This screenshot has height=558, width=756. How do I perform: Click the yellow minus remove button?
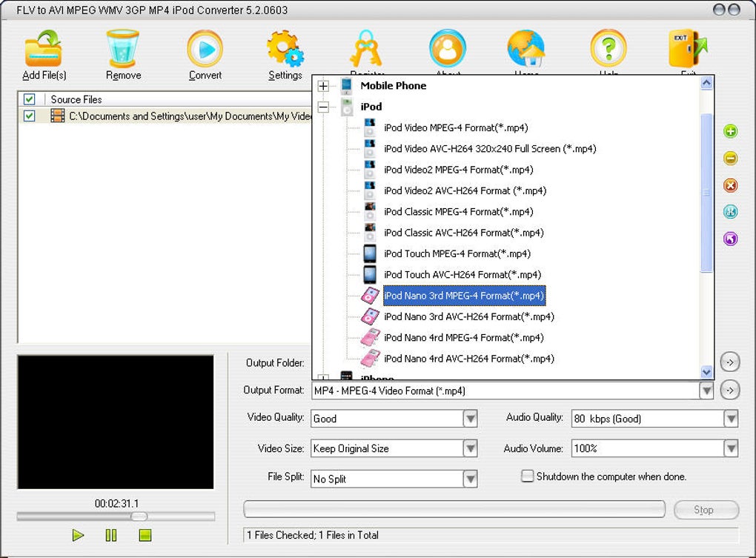pos(731,158)
